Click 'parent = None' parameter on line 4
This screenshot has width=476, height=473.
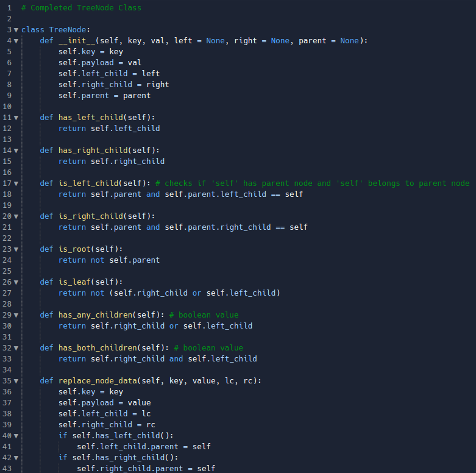(329, 41)
